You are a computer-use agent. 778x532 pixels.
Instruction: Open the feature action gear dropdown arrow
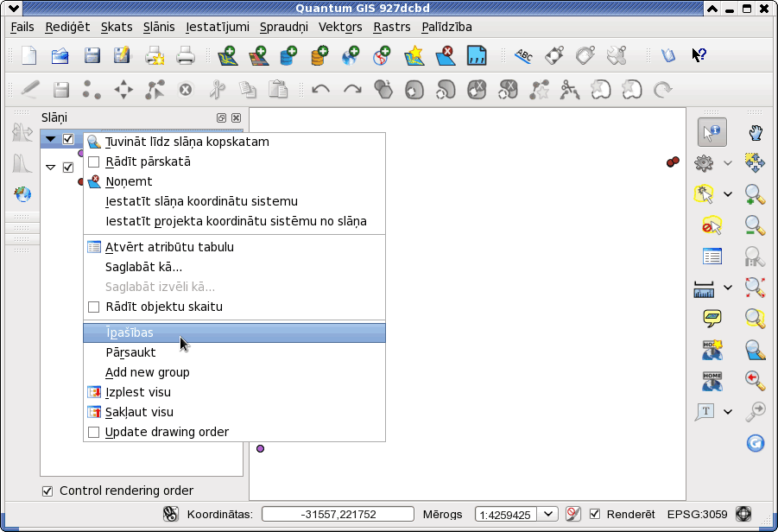[x=728, y=163]
